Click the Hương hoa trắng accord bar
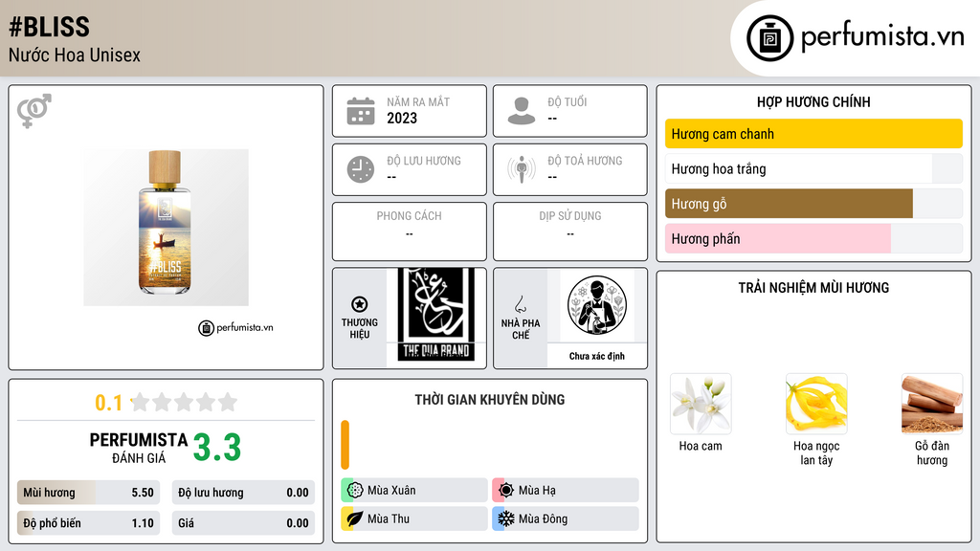This screenshot has width=980, height=551. [x=813, y=168]
